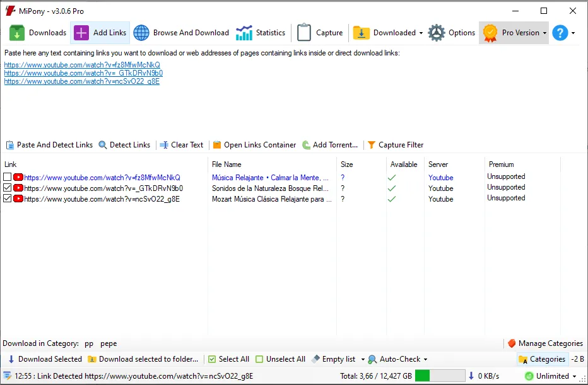Click the Add Torrent icon
Image resolution: width=588 pixels, height=385 pixels.
click(x=307, y=145)
